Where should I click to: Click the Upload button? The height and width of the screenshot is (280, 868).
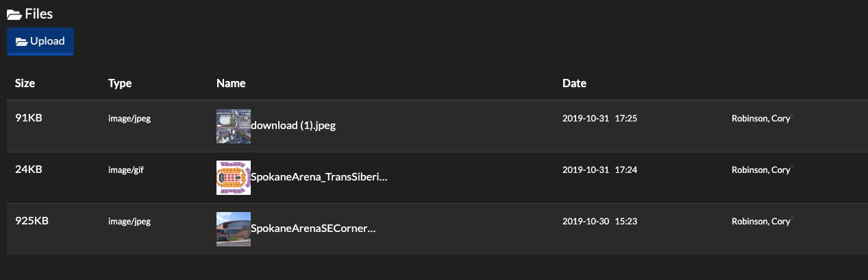click(x=40, y=41)
